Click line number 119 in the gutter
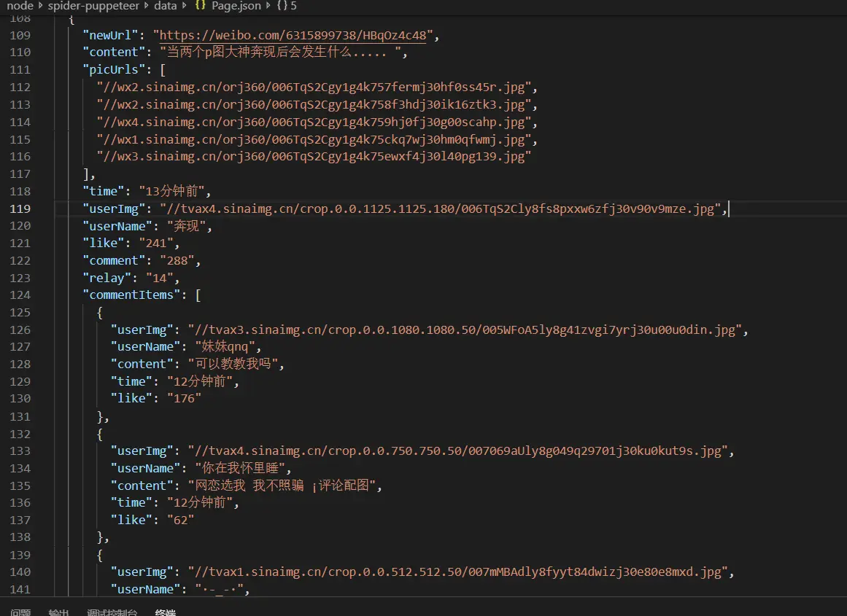Viewport: 847px width, 616px height. pyautogui.click(x=20, y=209)
